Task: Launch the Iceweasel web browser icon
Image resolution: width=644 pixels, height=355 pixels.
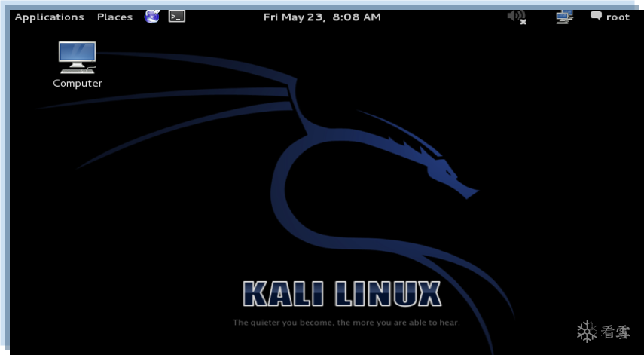Action: point(151,17)
